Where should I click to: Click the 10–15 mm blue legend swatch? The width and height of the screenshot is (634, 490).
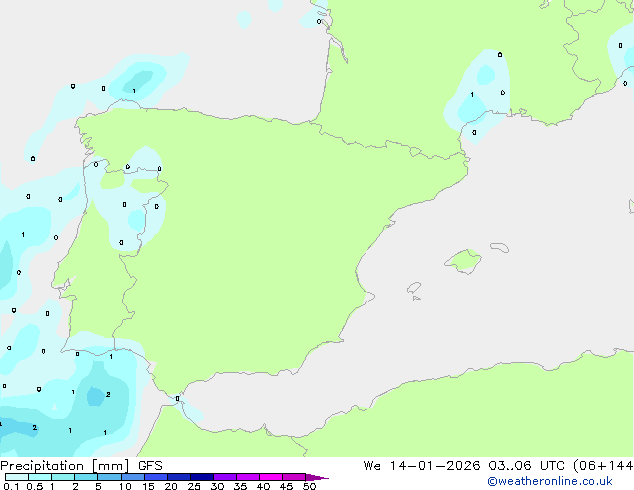tap(132, 477)
